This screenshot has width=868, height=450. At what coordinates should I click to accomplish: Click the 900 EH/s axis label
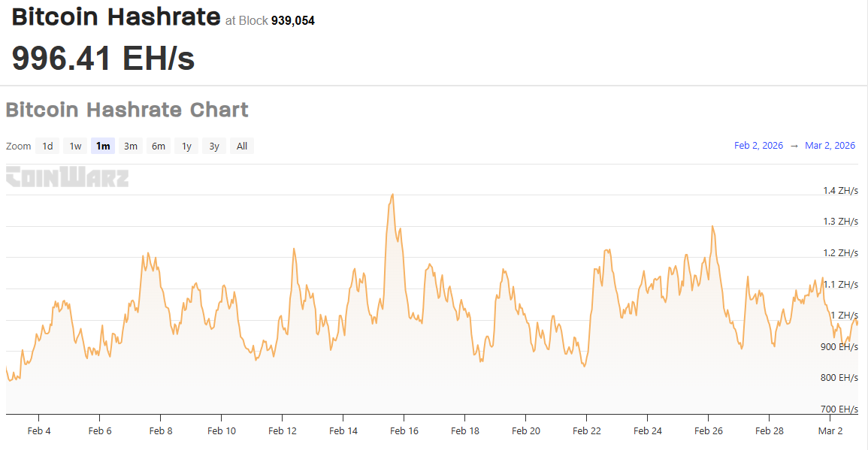(x=839, y=347)
